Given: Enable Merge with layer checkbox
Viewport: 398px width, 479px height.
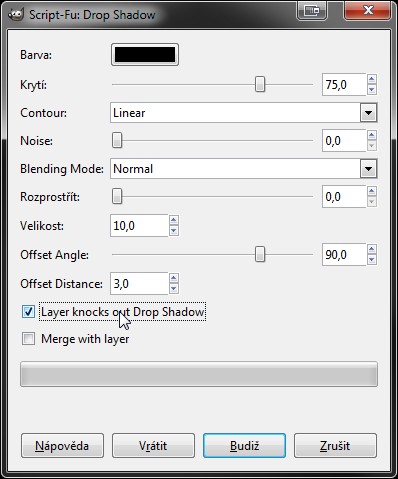Looking at the screenshot, I should 28,339.
